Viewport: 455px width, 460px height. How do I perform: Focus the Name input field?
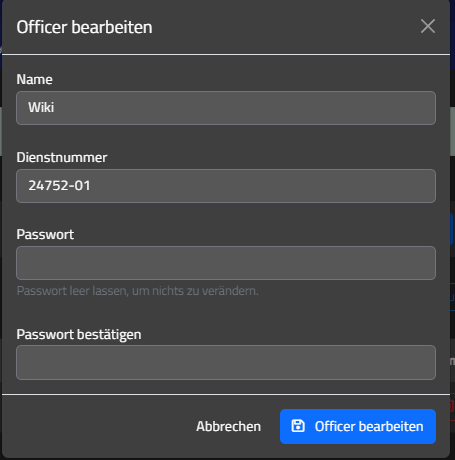point(226,108)
